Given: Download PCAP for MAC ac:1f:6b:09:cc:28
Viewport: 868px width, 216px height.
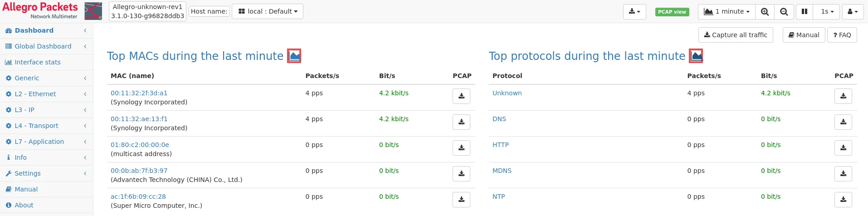Looking at the screenshot, I should pos(461,200).
